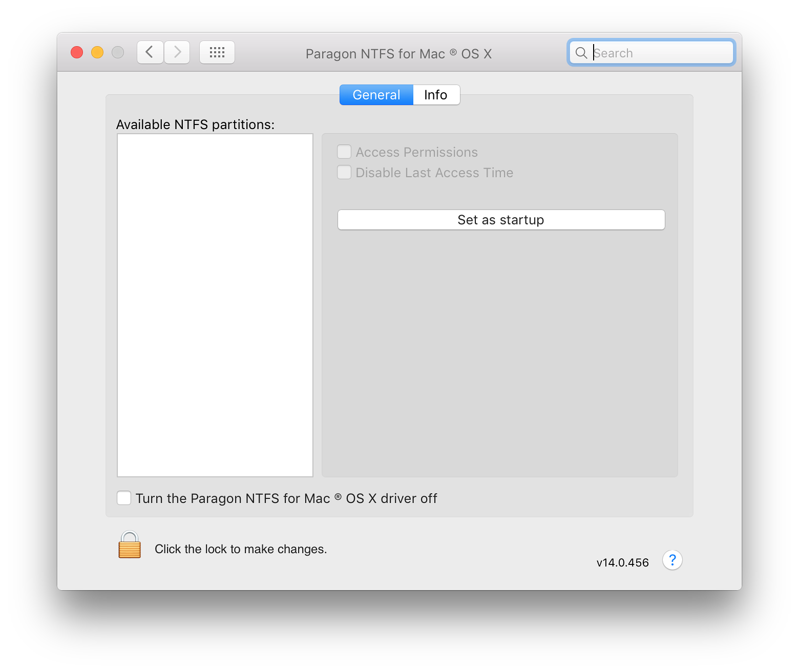
Task: Click the Set as startup button
Action: (x=501, y=220)
